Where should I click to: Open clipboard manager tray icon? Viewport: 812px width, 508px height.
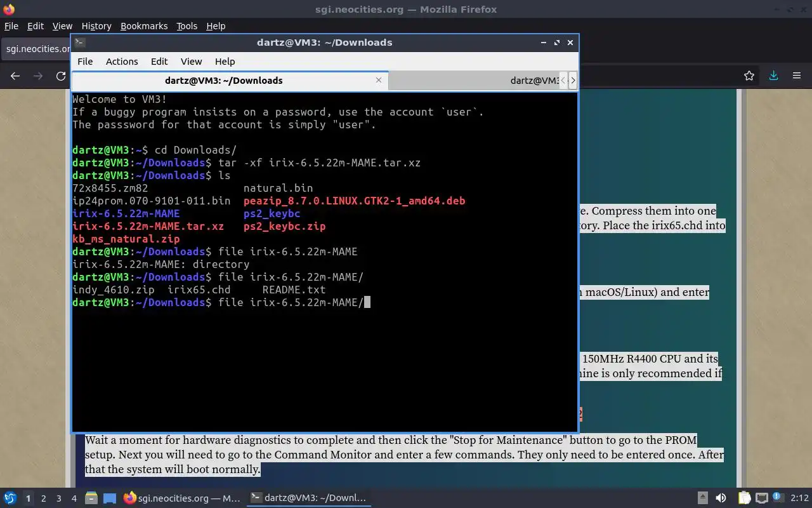coord(744,498)
